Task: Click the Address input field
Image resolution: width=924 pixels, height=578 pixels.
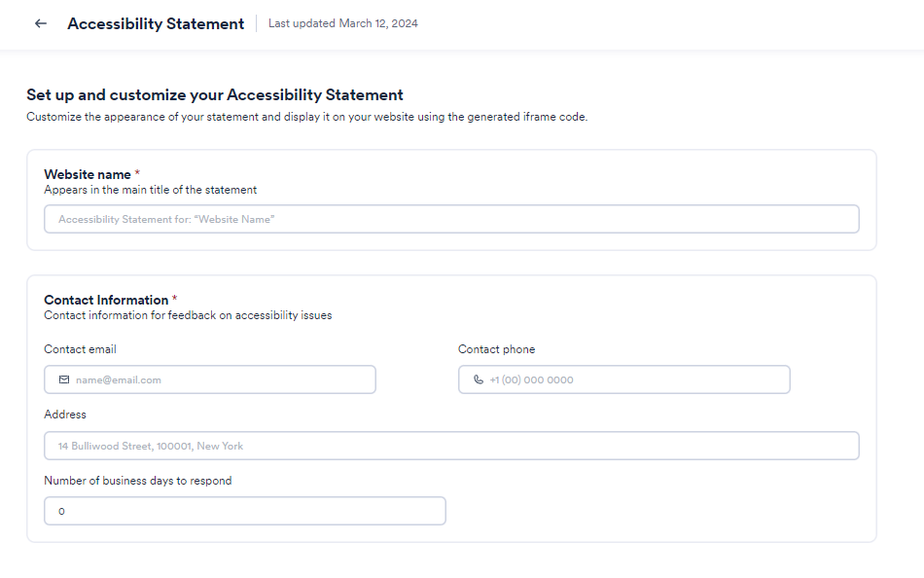Action: pos(450,446)
